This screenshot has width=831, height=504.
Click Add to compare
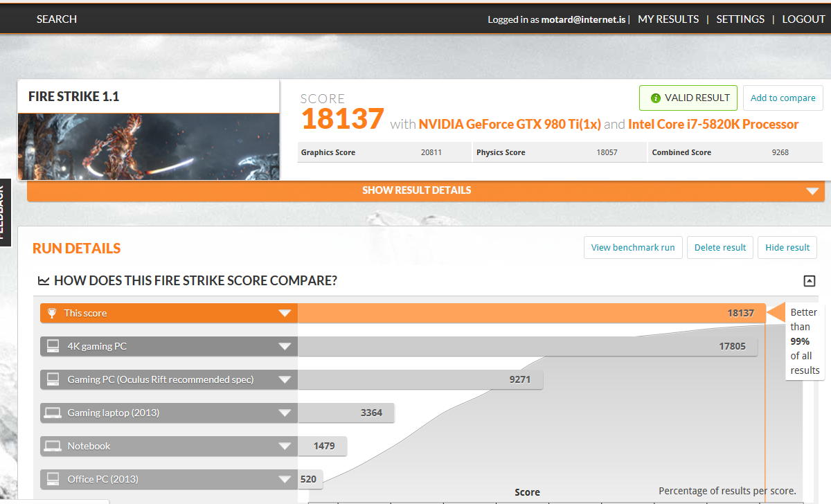783,98
